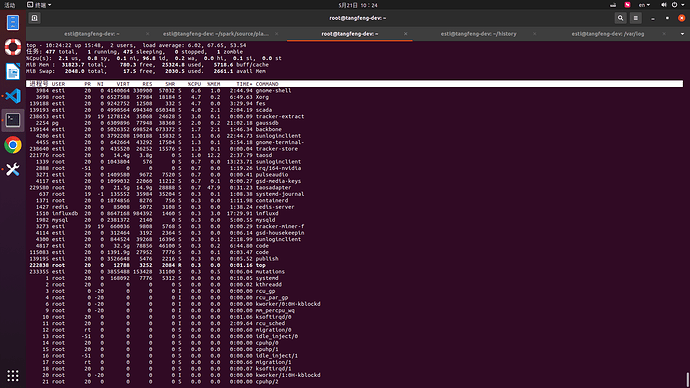Click the volume speaker icon in top bar
Image resolution: width=690 pixels, height=388 pixels.
coord(664,5)
